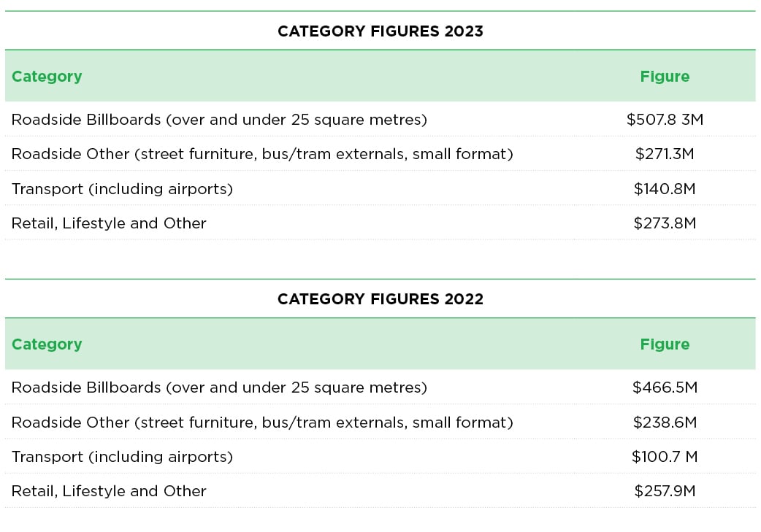Click the Category Figures 2023 heading

[x=380, y=31]
